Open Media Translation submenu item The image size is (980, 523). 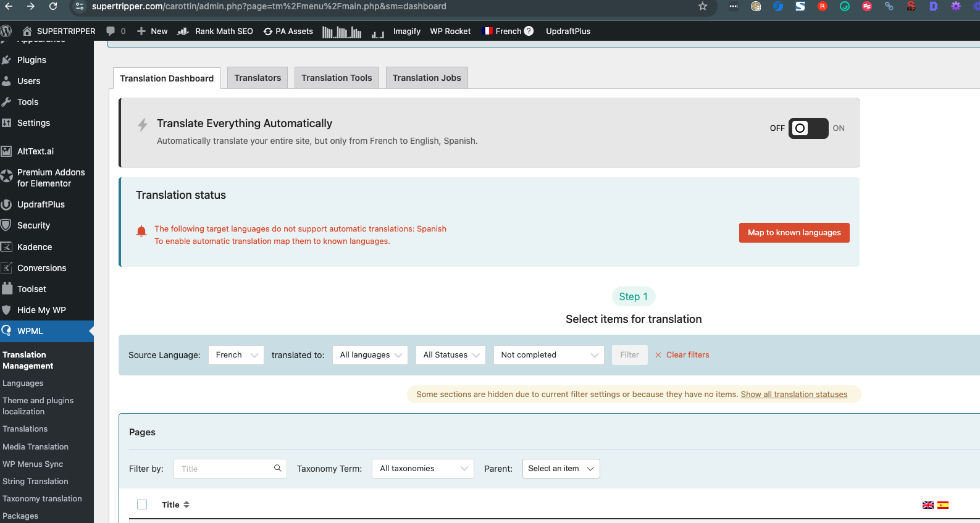coord(35,447)
